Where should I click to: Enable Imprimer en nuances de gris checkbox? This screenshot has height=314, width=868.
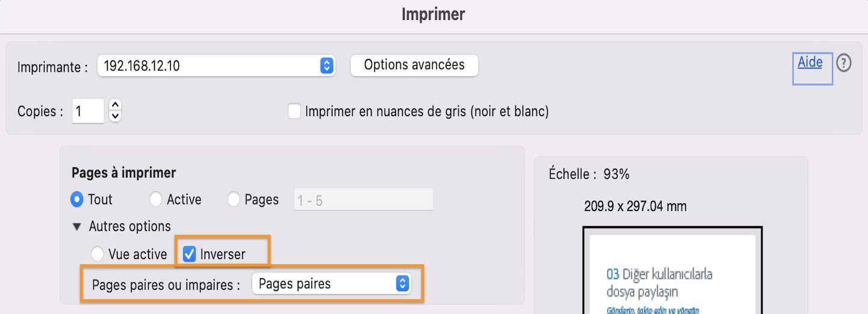pos(294,111)
